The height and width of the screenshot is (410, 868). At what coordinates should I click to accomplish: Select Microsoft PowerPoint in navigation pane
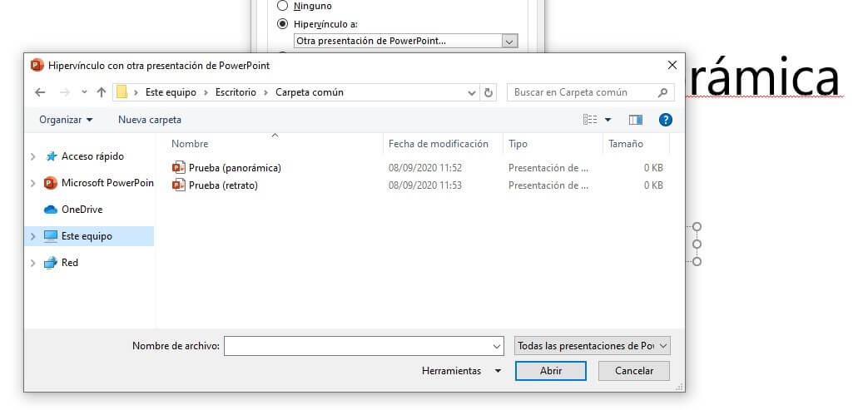pyautogui.click(x=107, y=183)
